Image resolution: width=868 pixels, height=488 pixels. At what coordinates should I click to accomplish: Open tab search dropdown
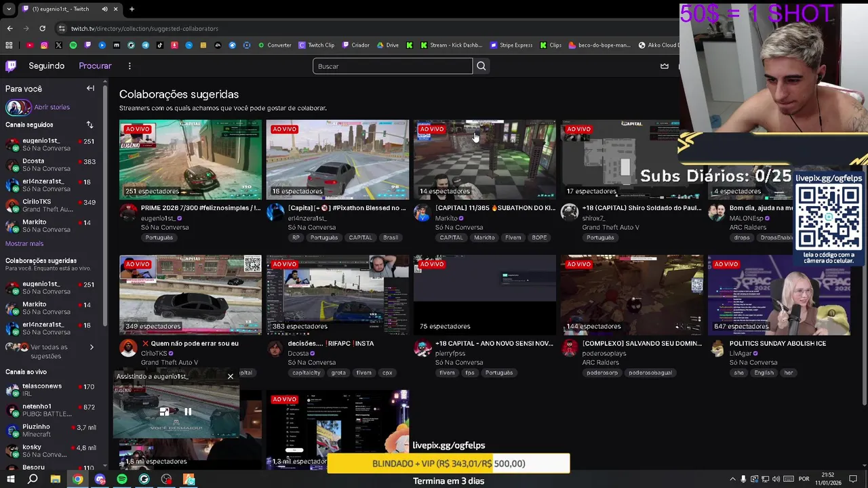pos(9,9)
